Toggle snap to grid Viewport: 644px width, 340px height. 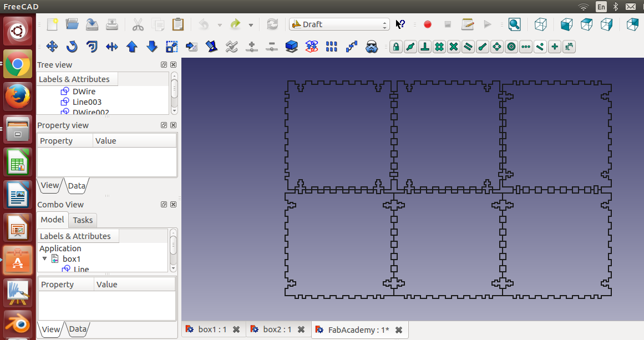(439, 47)
